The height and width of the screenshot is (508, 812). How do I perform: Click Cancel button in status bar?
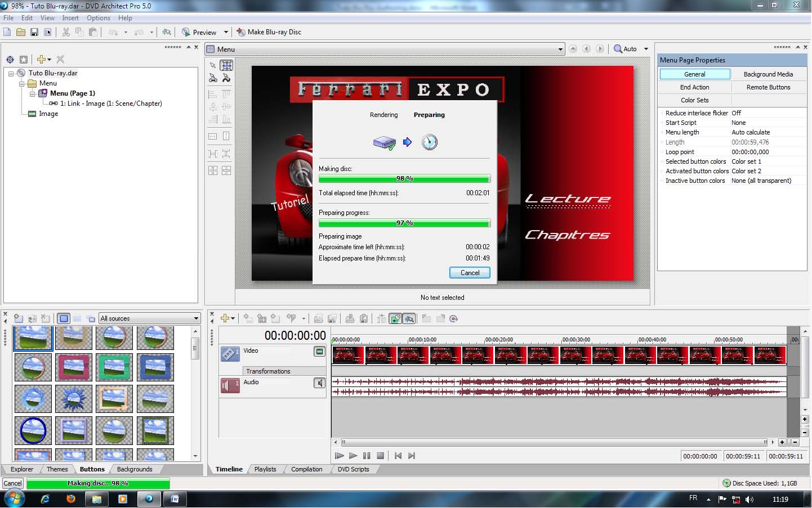pos(12,483)
